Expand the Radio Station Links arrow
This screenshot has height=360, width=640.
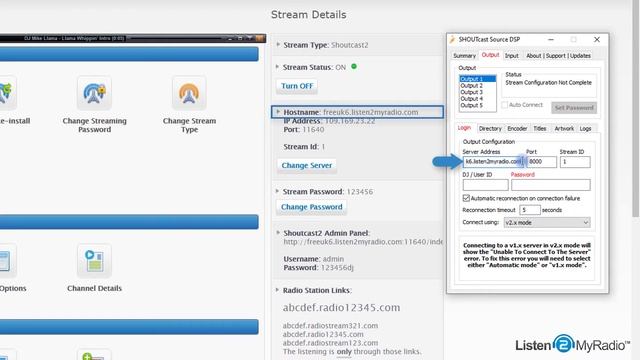[278, 290]
